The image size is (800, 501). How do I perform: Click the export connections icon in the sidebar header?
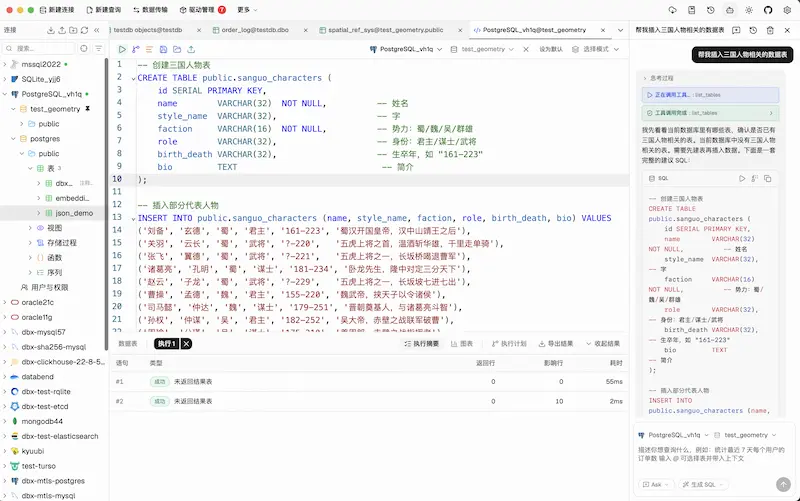[x=62, y=30]
